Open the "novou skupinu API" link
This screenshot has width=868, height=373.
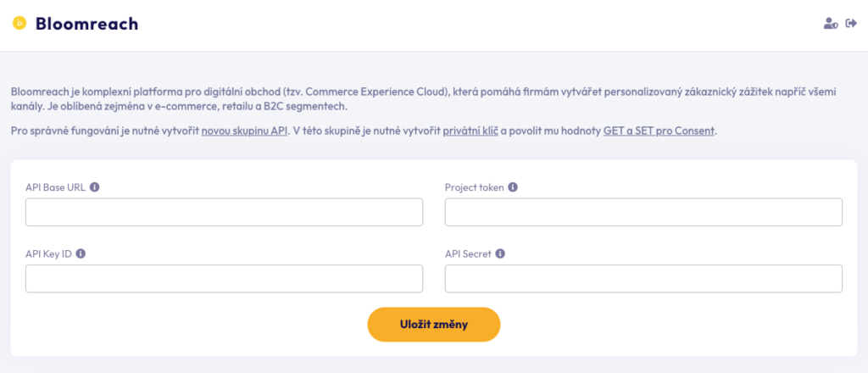[x=246, y=131]
